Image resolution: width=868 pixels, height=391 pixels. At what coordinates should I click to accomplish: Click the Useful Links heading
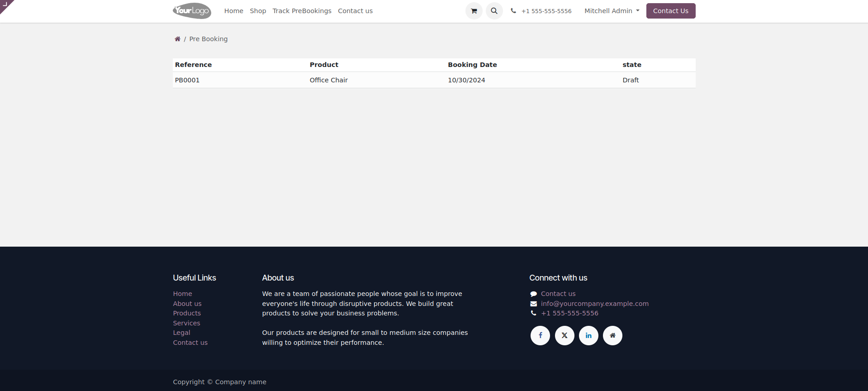pyautogui.click(x=194, y=278)
